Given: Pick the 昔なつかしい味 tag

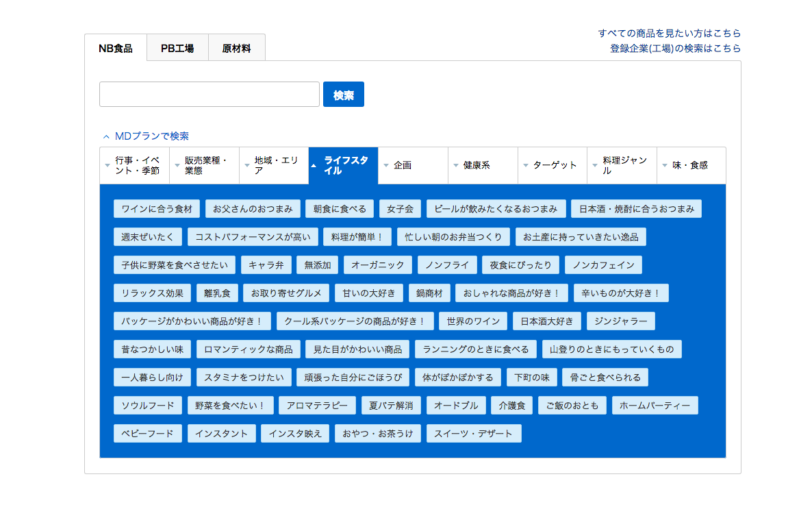Looking at the screenshot, I should coord(152,349).
